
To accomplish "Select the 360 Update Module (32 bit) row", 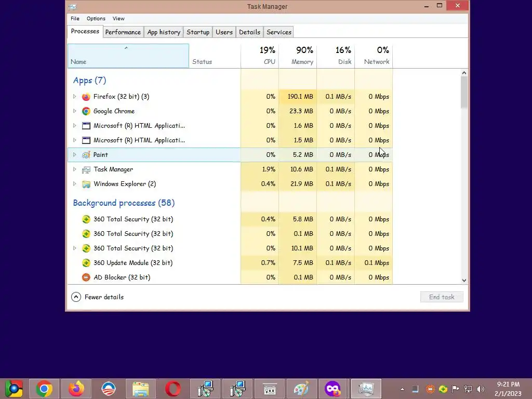I will (x=230, y=263).
